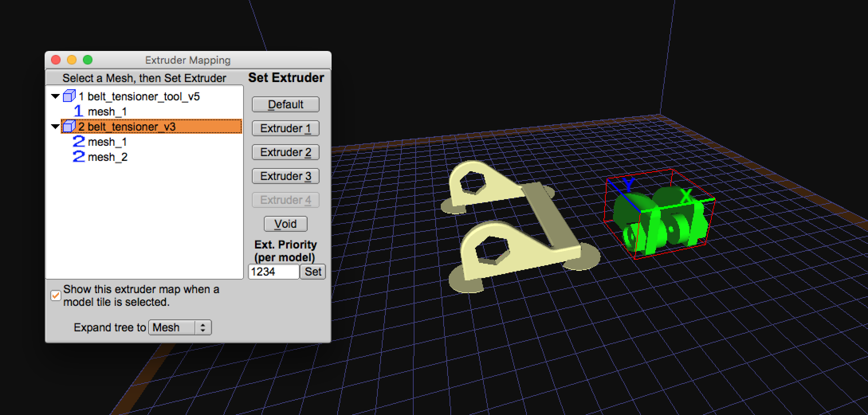Collapse the belt_tensioner_tool_v5 tree node

55,96
